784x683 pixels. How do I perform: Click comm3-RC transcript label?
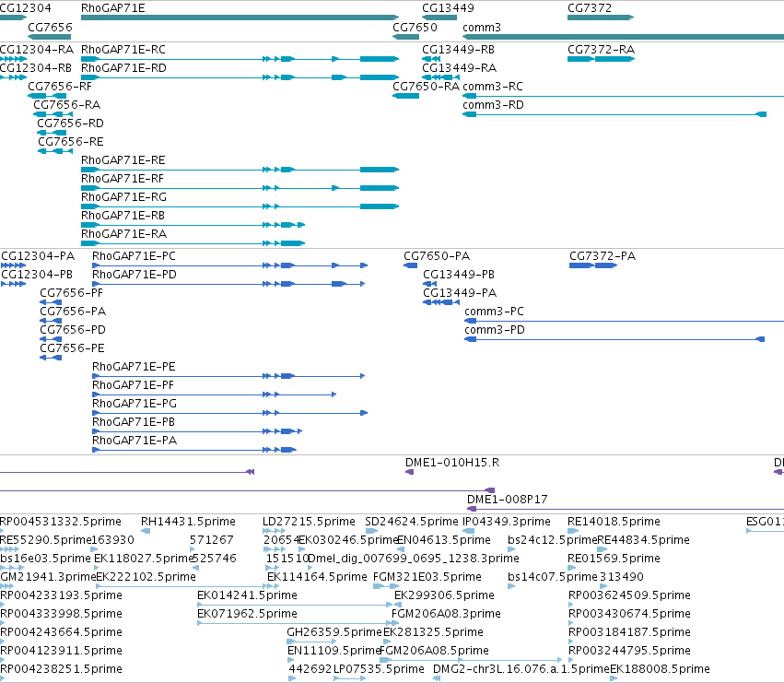pos(493,87)
